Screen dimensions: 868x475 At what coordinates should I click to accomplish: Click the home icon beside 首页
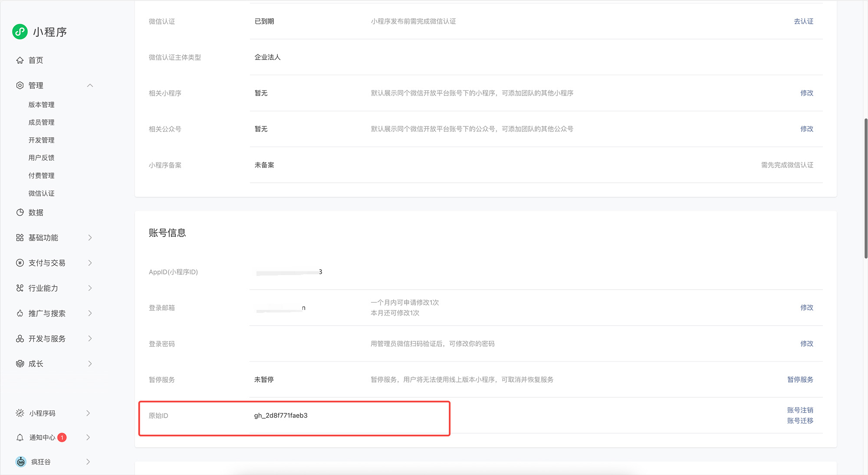pos(20,60)
